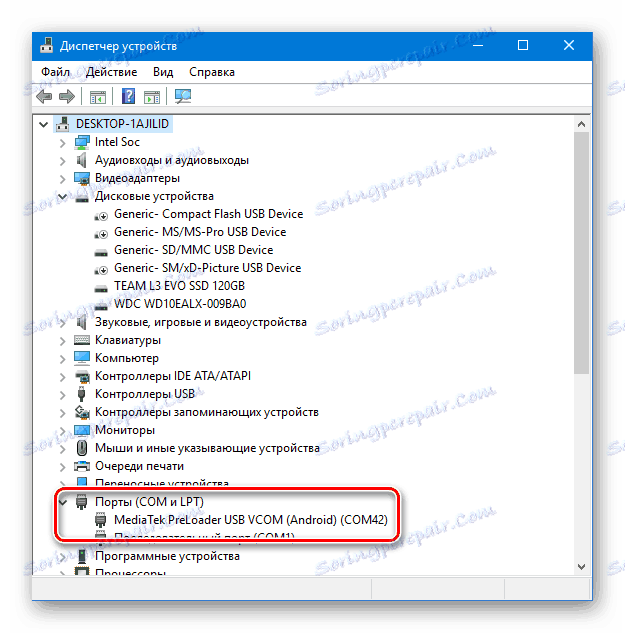Select TEAM L3 EVO SSD 120GB entry
The image size is (625, 633).
tap(179, 286)
